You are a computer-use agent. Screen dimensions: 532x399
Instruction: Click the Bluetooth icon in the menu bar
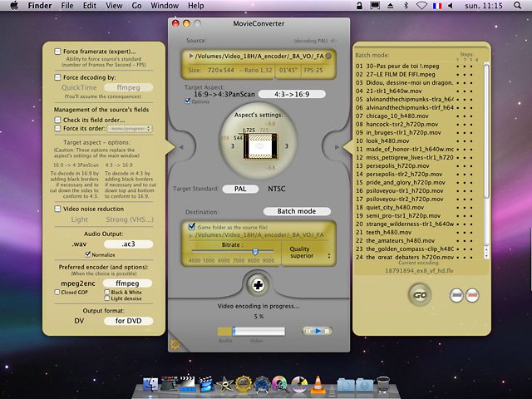[406, 6]
